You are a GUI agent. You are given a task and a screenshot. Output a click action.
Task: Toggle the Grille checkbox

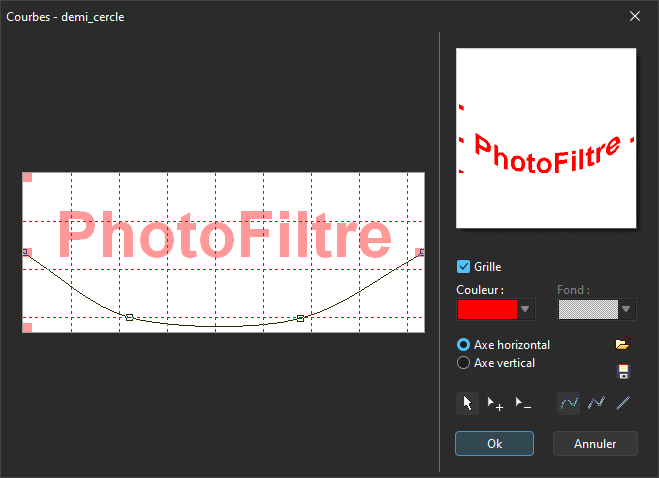coord(463,267)
